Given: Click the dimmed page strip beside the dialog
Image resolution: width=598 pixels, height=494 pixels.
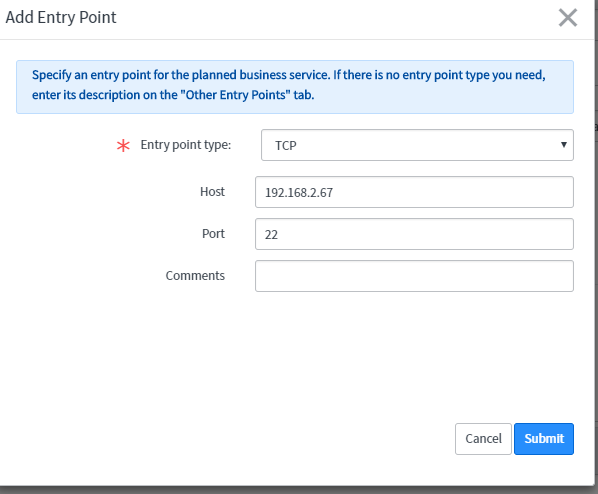Looking at the screenshot, I should (596, 244).
